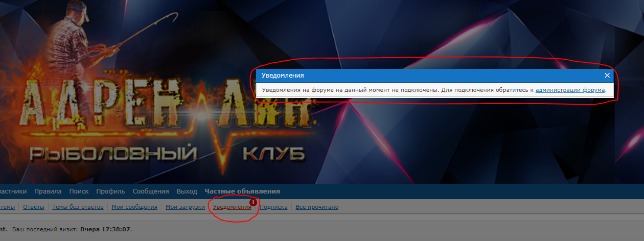Open the Правила menu item

[x=48, y=191]
